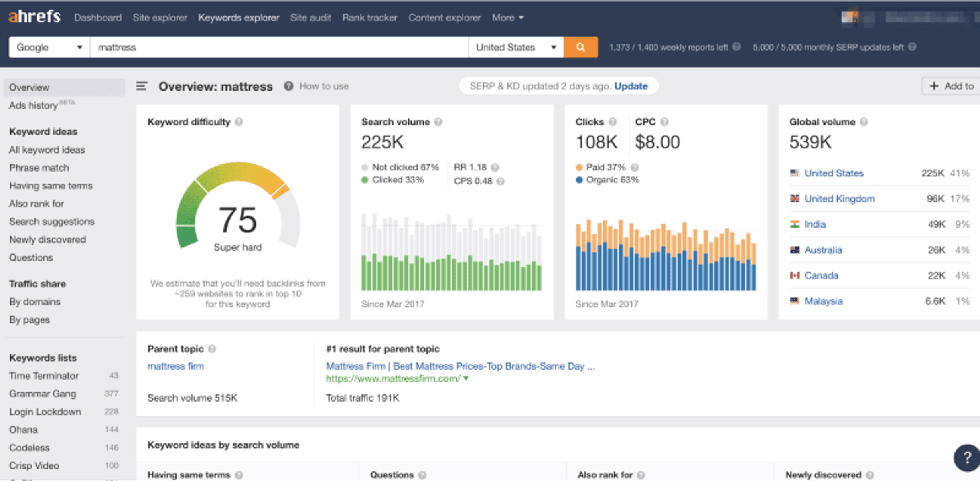Viewport: 980px width, 481px height.
Task: Open Content explorer in top navigation
Action: click(444, 18)
